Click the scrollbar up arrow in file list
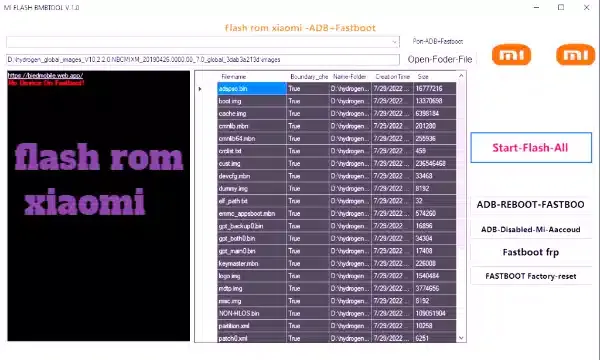600x360 pixels. (461, 76)
